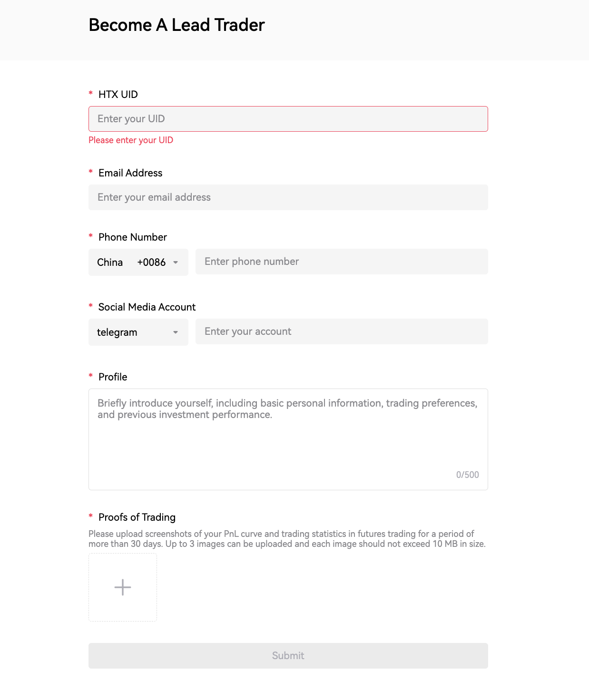Click the caret arrow next to telegram
This screenshot has height=700, width=589.
coord(176,332)
